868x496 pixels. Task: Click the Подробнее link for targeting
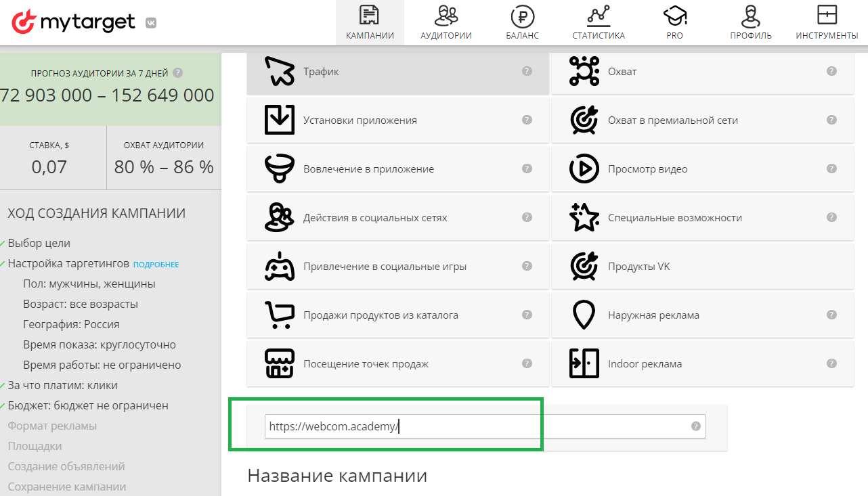[x=156, y=265]
